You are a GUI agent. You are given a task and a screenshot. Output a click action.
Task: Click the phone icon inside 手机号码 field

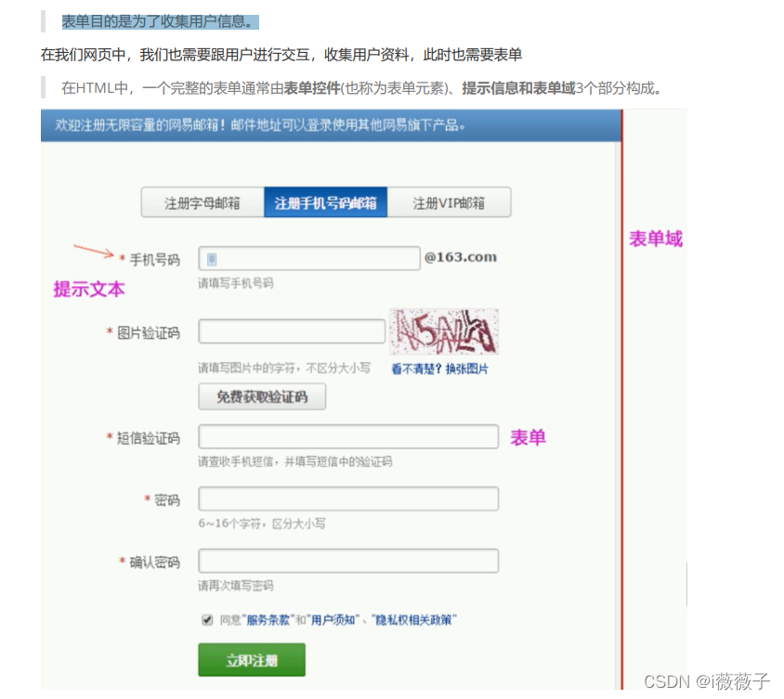pos(212,259)
